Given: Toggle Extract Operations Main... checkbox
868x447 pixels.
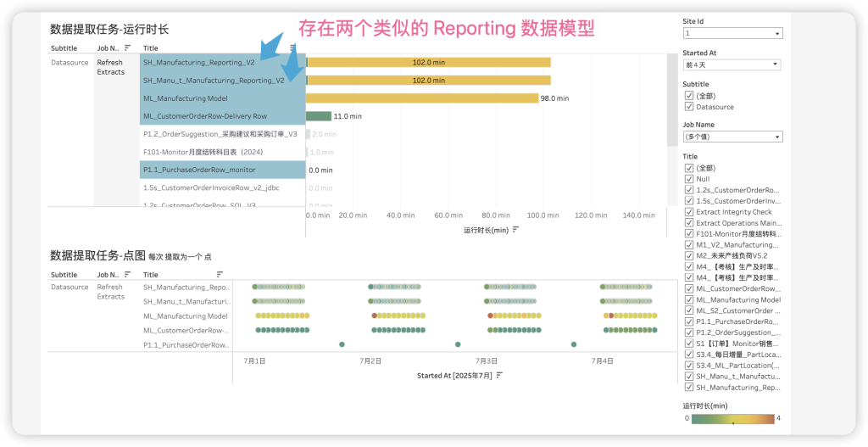Looking at the screenshot, I should pyautogui.click(x=689, y=223).
